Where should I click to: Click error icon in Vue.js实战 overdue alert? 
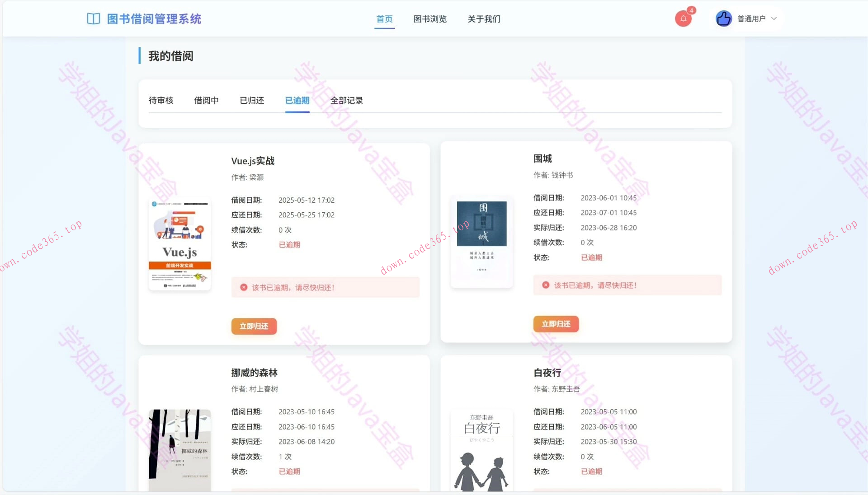click(x=244, y=287)
